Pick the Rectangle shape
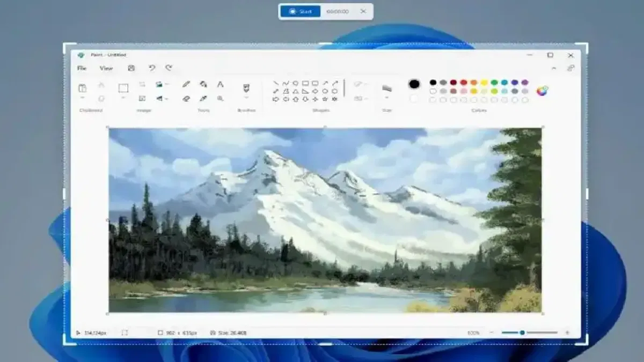The image size is (644, 362). pyautogui.click(x=305, y=84)
